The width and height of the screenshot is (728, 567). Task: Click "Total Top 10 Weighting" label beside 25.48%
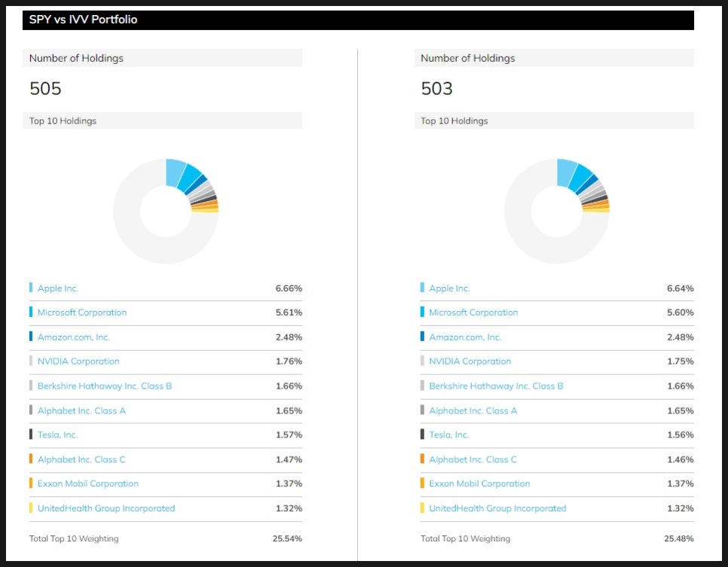click(x=465, y=538)
